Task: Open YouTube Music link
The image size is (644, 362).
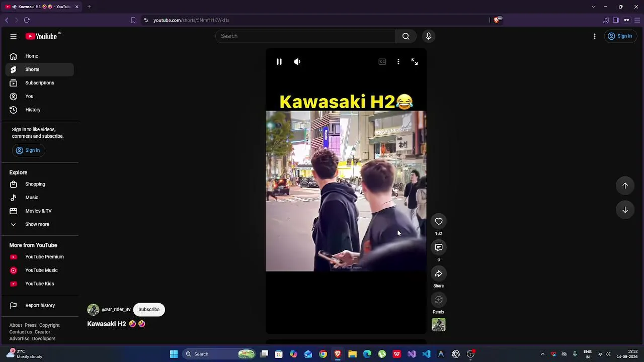Action: (x=39, y=270)
